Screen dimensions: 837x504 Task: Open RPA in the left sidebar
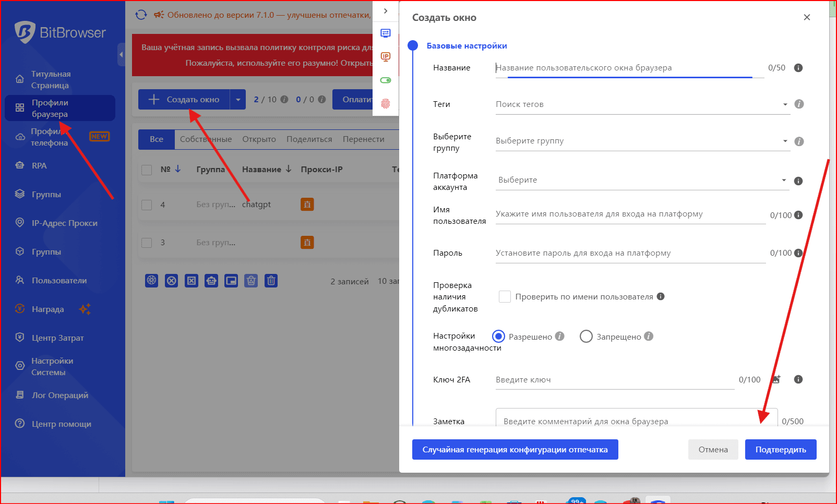click(39, 165)
